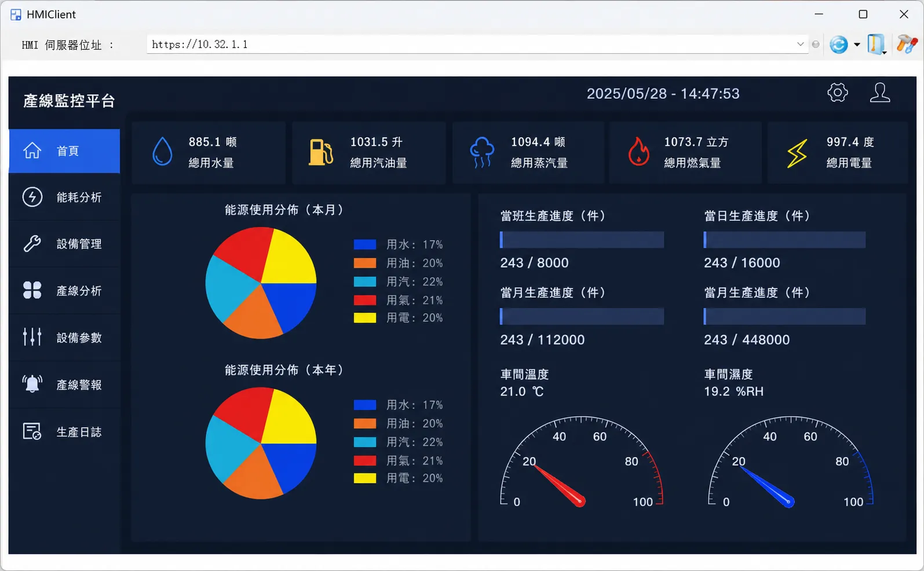
Task: Click the small gray status dot by address
Action: tap(816, 45)
